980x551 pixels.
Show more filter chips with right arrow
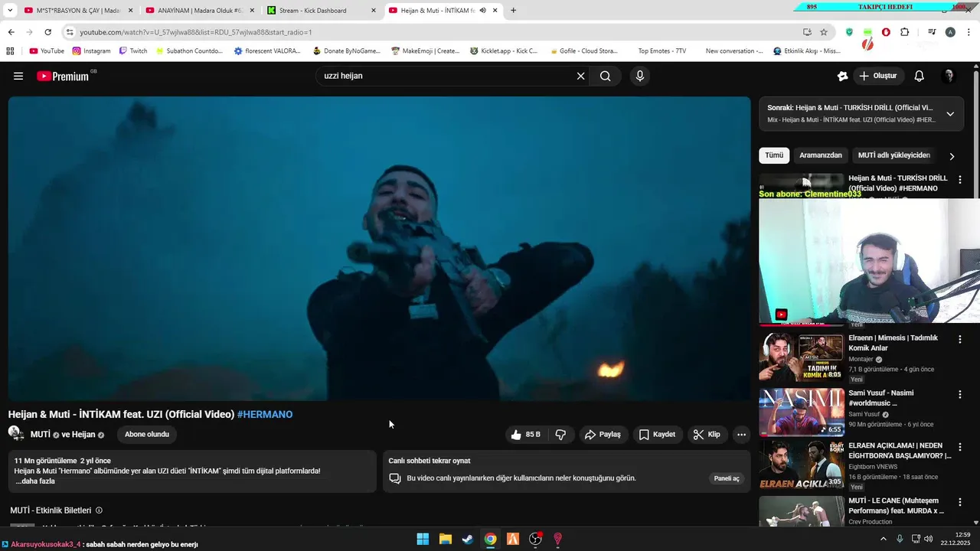952,156
